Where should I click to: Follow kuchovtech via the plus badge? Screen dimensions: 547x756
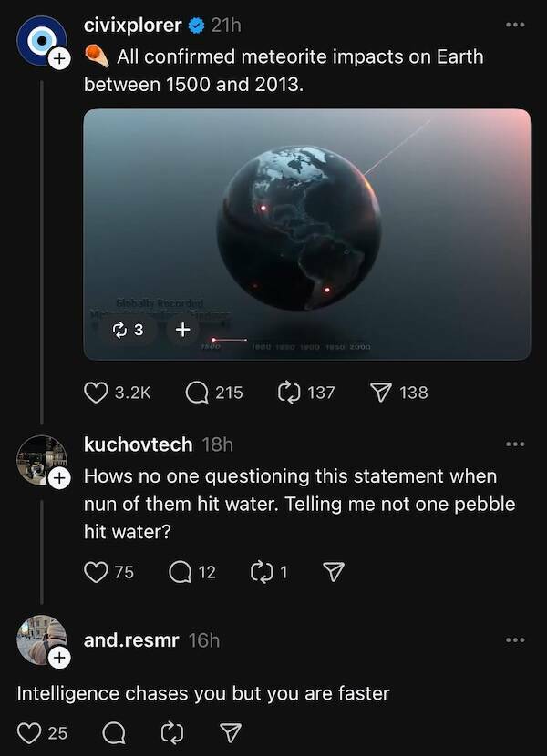pos(57,475)
